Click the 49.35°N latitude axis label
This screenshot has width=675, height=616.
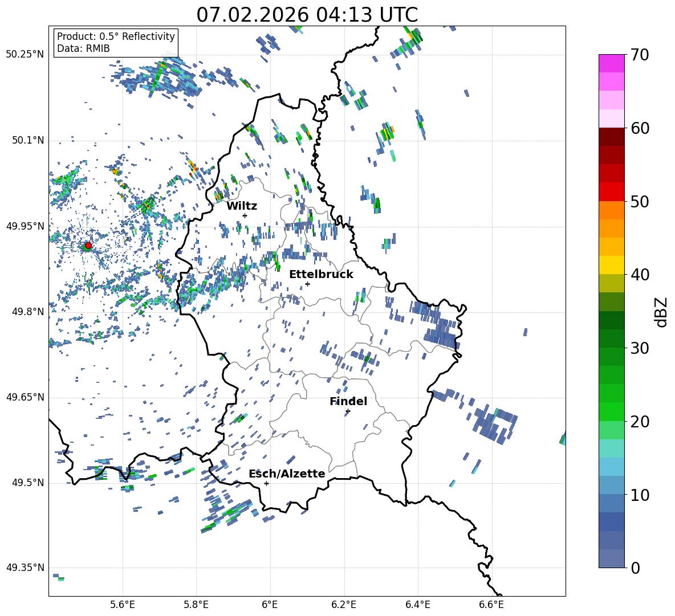25,568
